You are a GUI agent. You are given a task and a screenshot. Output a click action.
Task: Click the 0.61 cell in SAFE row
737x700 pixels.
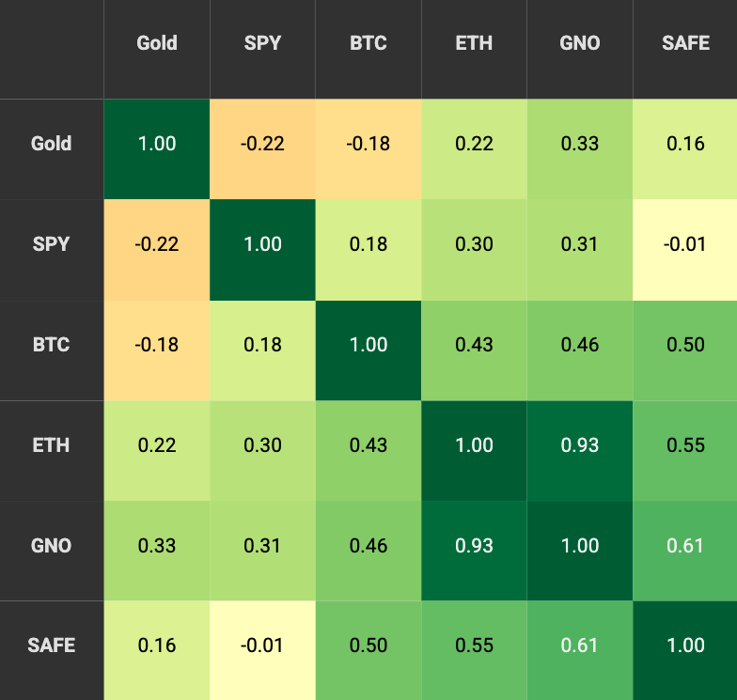coord(579,646)
